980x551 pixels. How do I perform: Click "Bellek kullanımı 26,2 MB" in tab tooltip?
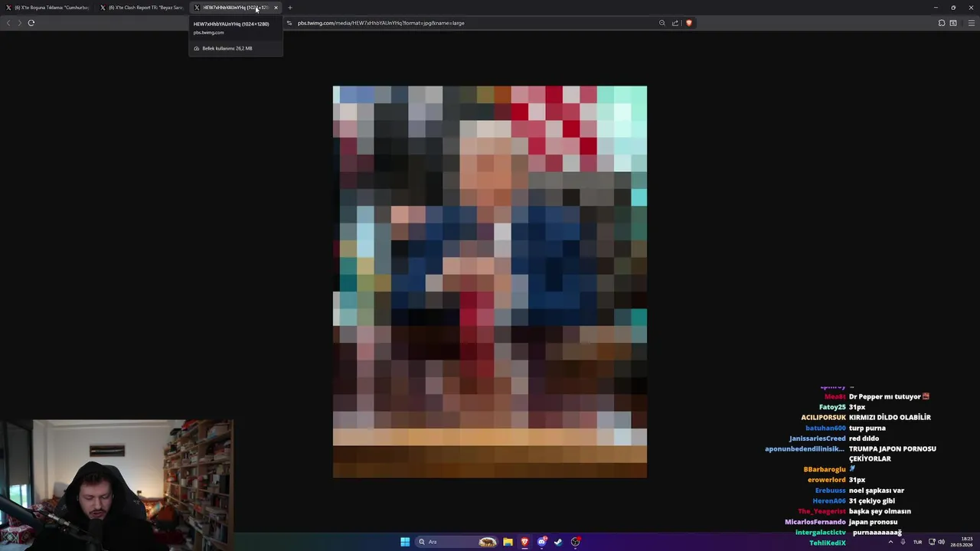pos(227,48)
